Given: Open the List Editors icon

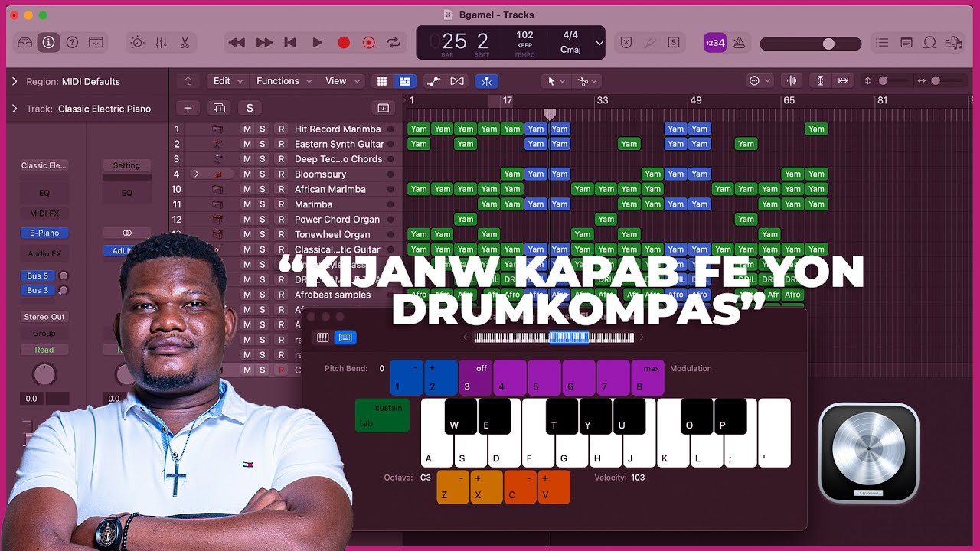Looking at the screenshot, I should (882, 43).
